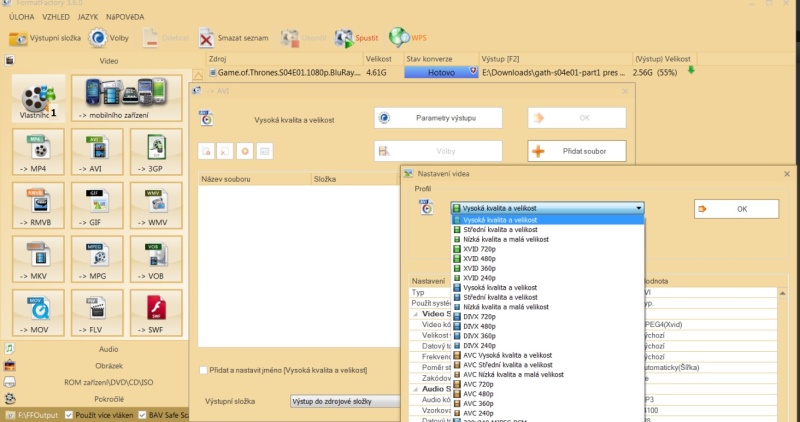The image size is (800, 422).
Task: Collapse the Profil combo box arrow
Action: click(x=639, y=208)
